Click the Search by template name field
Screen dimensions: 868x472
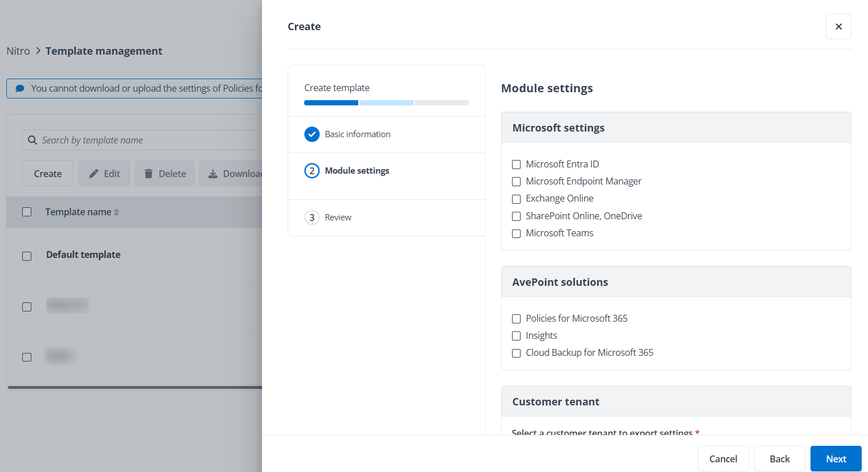142,140
